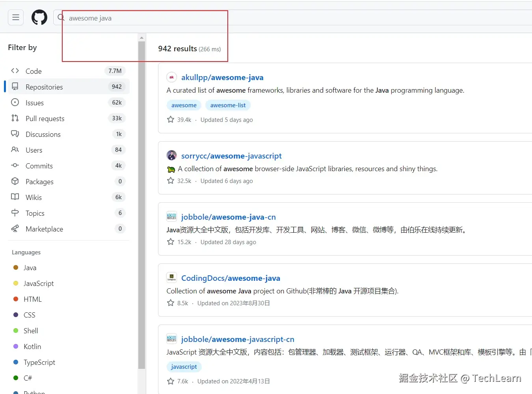Filter by Java language
The height and width of the screenshot is (394, 532).
pos(30,268)
